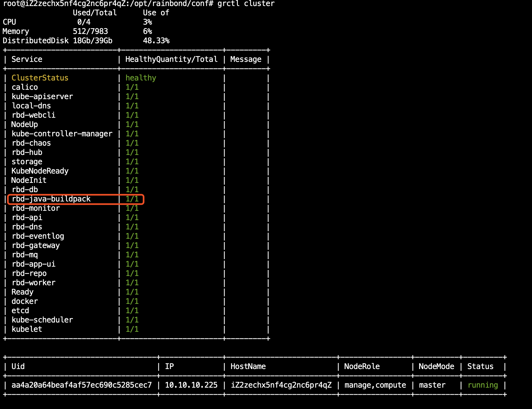Image resolution: width=532 pixels, height=409 pixels.
Task: Click the node Uid hash string
Action: 81,385
